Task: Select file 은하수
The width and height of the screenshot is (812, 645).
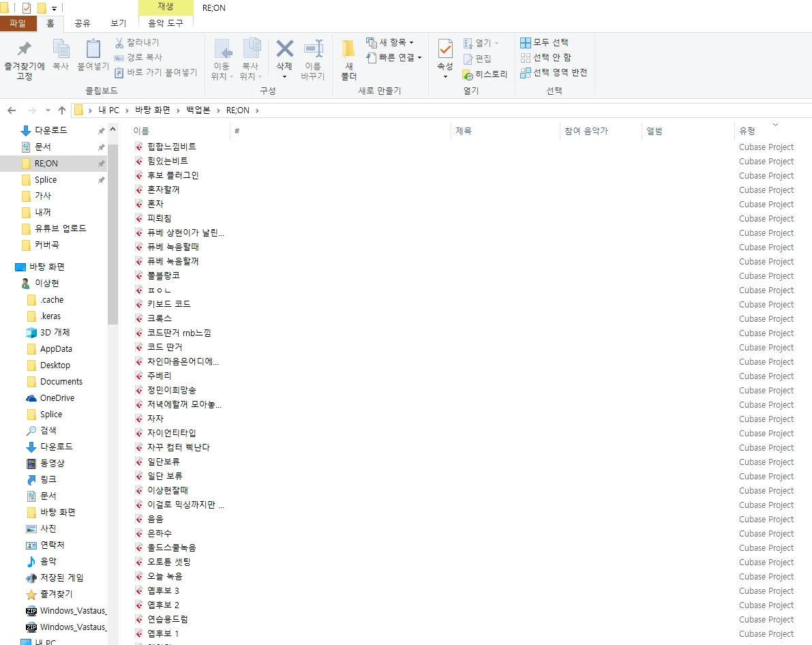Action: [x=160, y=534]
